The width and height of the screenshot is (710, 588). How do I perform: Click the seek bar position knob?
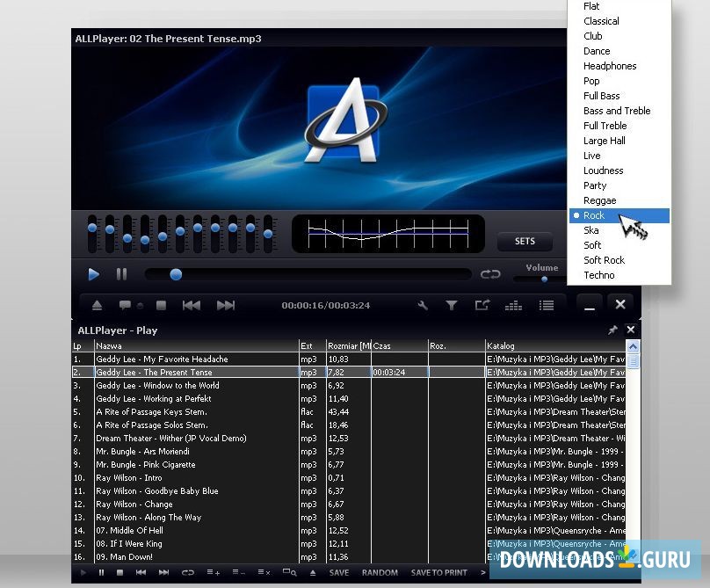coord(176,274)
